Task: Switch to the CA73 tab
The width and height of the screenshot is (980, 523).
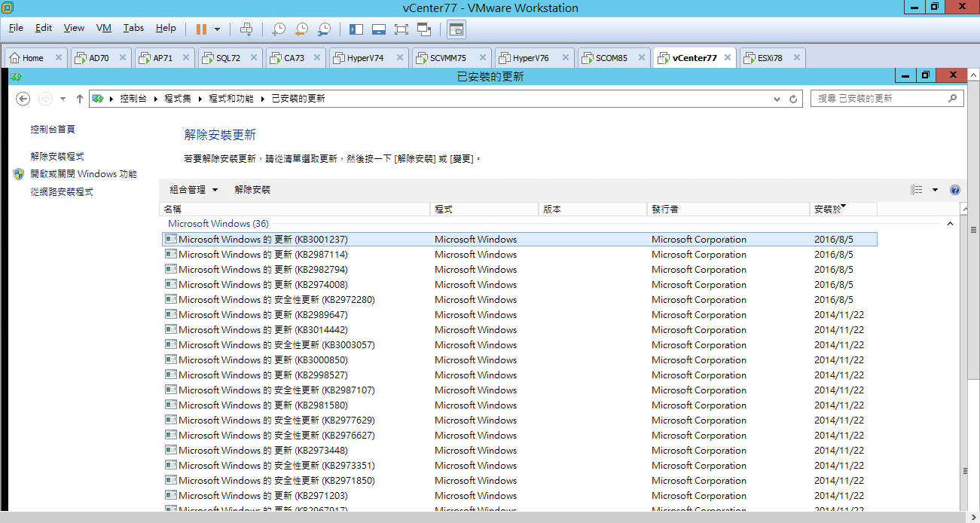Action: tap(295, 58)
